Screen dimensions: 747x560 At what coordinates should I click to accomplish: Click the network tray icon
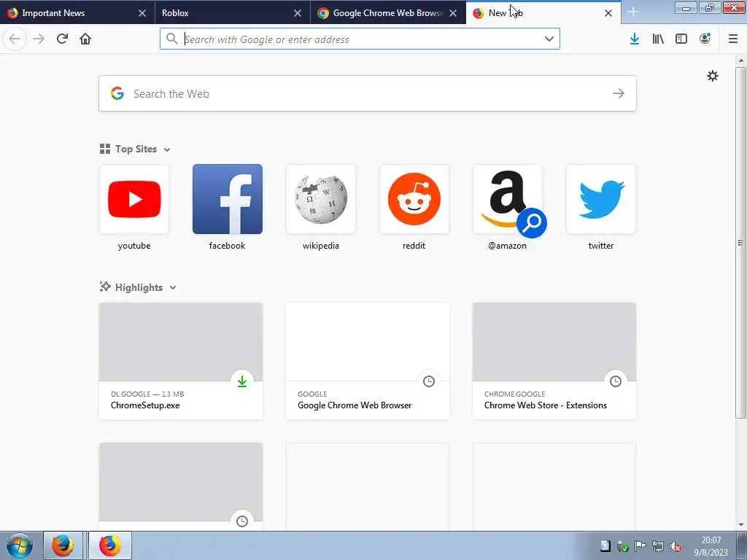[657, 547]
